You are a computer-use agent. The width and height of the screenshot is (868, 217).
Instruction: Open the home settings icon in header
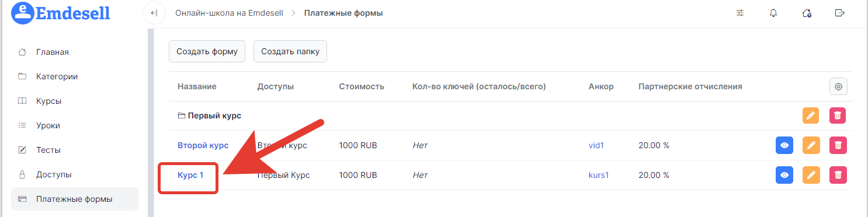[x=807, y=13]
